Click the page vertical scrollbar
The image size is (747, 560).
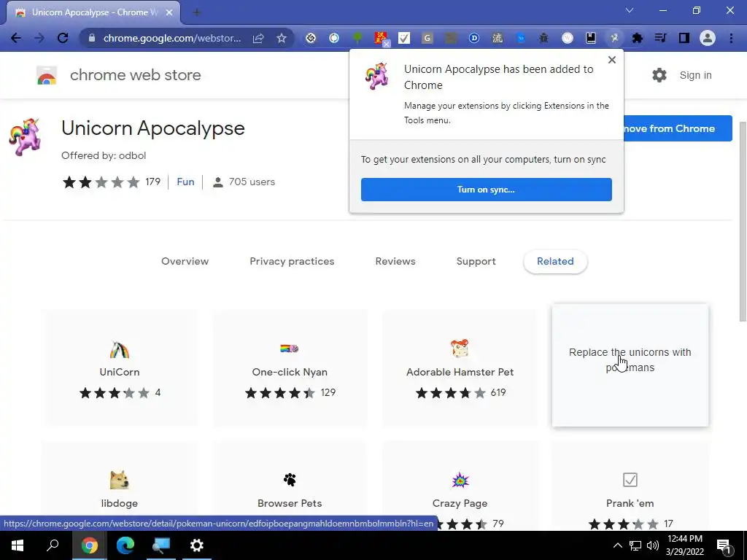click(743, 222)
